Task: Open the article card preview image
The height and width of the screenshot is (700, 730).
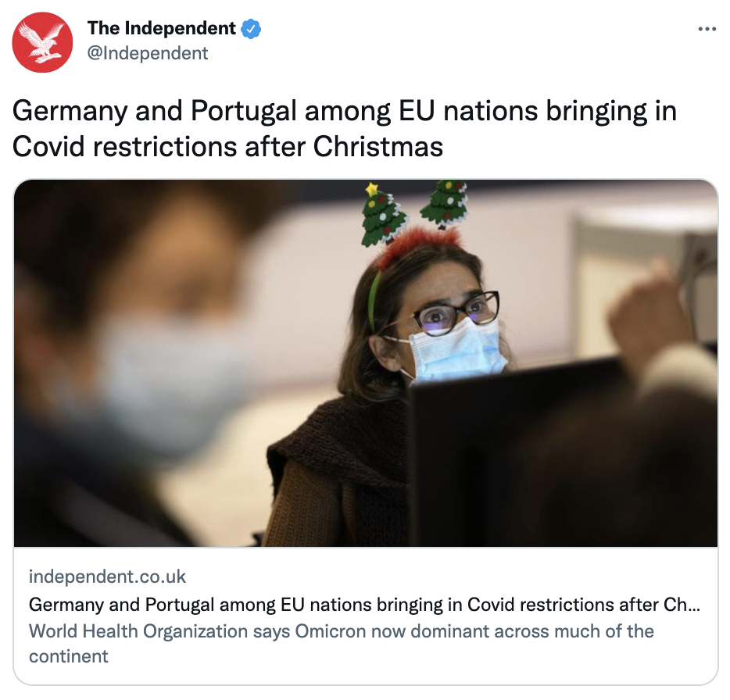Action: coord(366,363)
